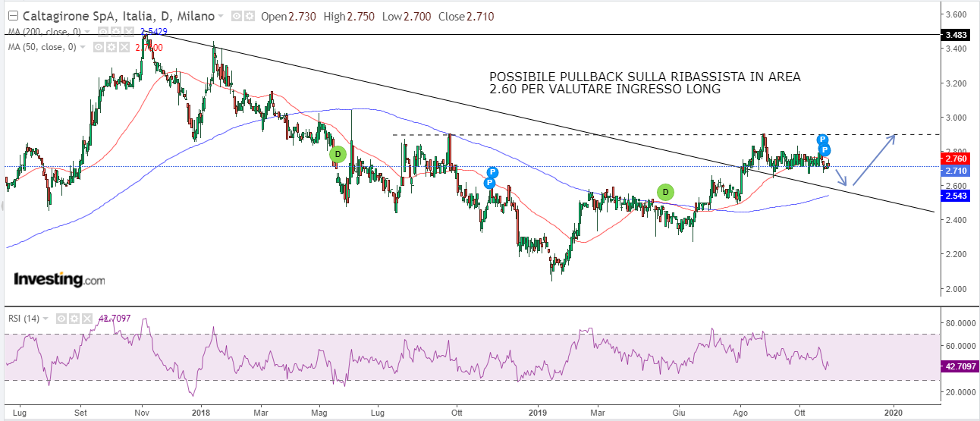This screenshot has height=421, width=980.
Task: Toggle the MA 50 eye visibility icon
Action: (x=97, y=47)
